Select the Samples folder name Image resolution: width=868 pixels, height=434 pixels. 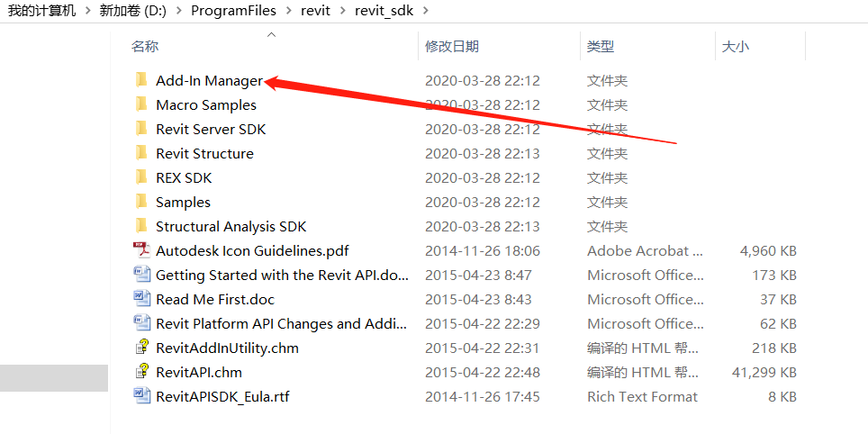pos(183,203)
